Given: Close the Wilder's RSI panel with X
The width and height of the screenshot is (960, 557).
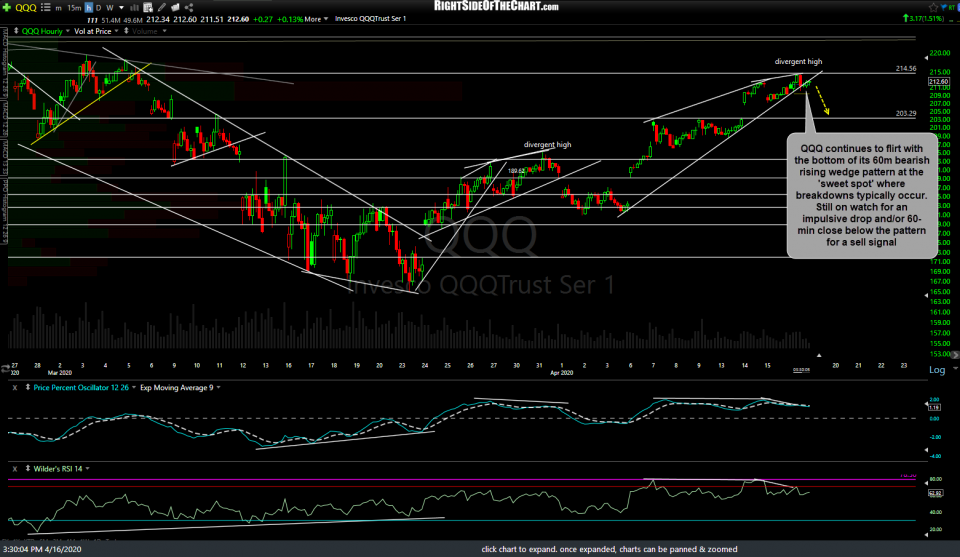Looking at the screenshot, I should tap(15, 469).
